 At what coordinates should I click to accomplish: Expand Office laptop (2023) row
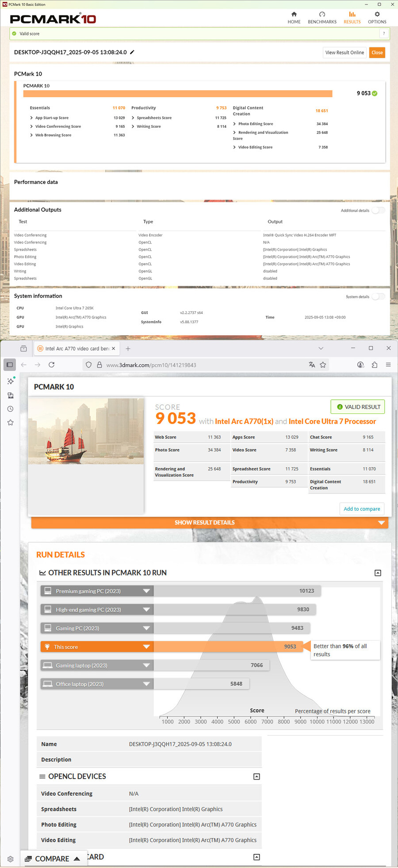97,684
